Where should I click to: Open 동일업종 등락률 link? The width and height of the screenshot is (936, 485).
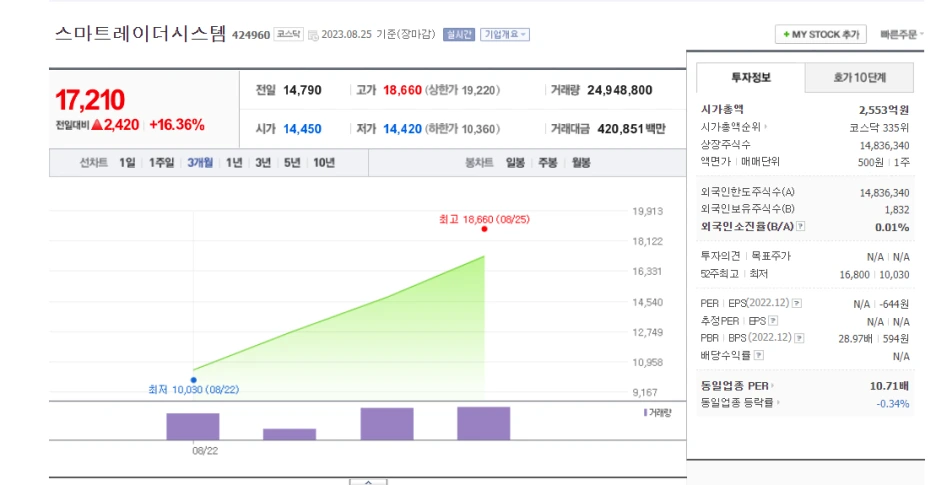pyautogui.click(x=740, y=403)
